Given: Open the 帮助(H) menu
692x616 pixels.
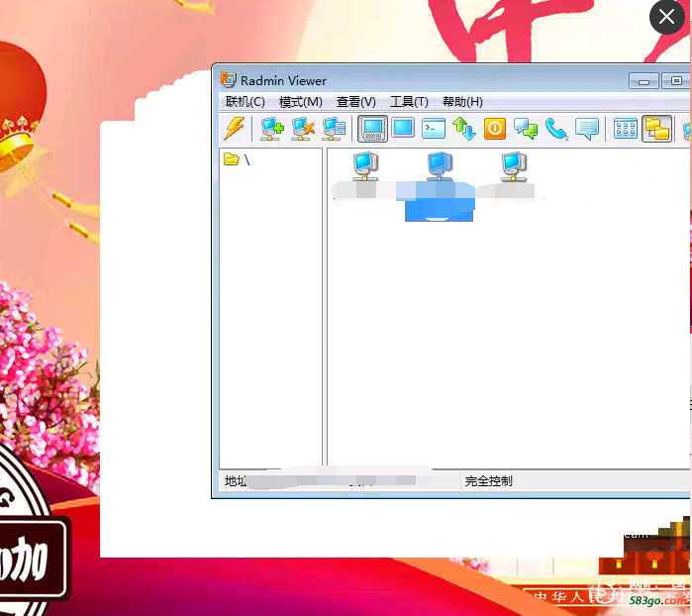Looking at the screenshot, I should [462, 102].
